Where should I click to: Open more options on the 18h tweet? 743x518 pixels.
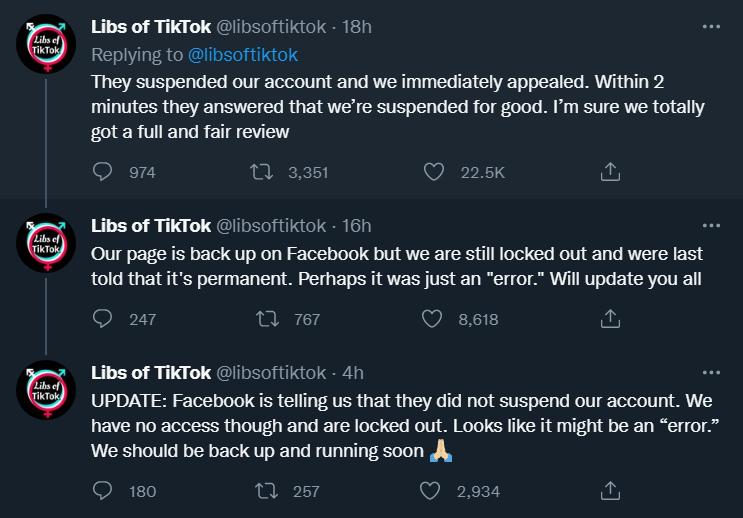pyautogui.click(x=711, y=27)
